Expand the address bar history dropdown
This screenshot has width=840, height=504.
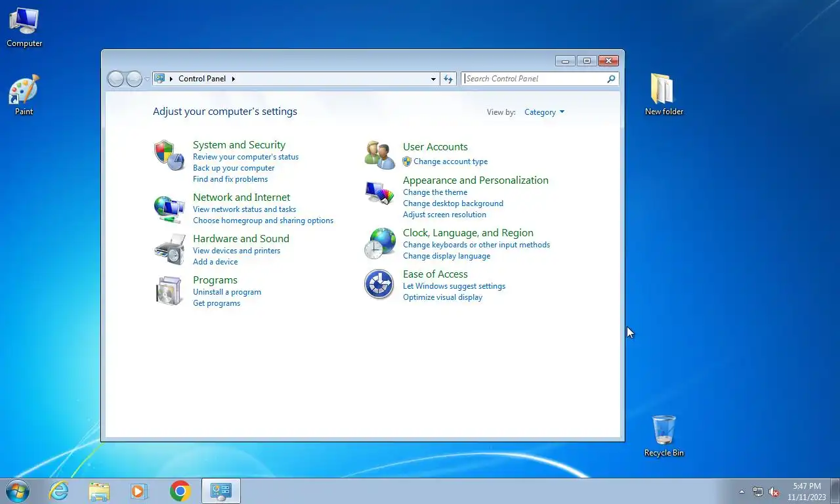(x=433, y=79)
